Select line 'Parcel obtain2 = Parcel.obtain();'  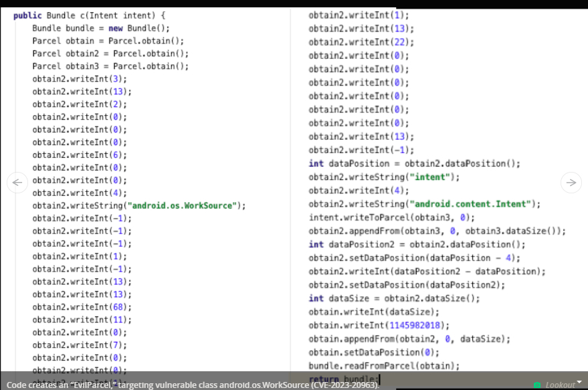110,54
